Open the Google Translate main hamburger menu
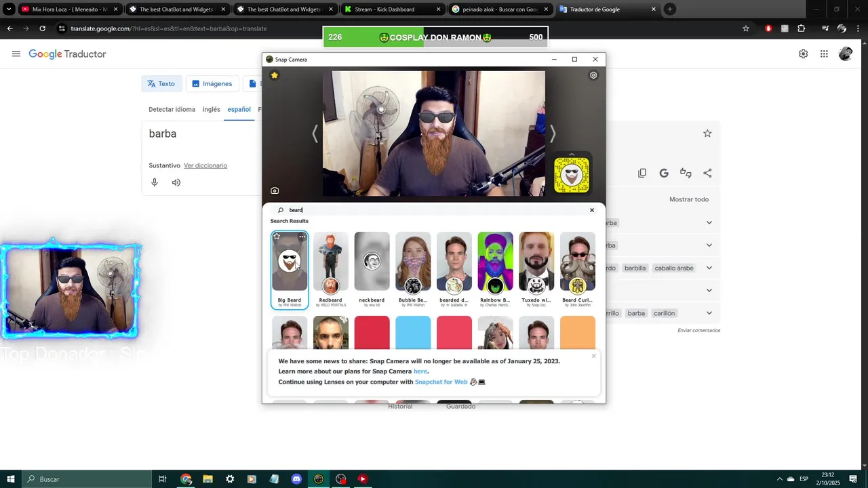The width and height of the screenshot is (868, 488). [x=16, y=54]
